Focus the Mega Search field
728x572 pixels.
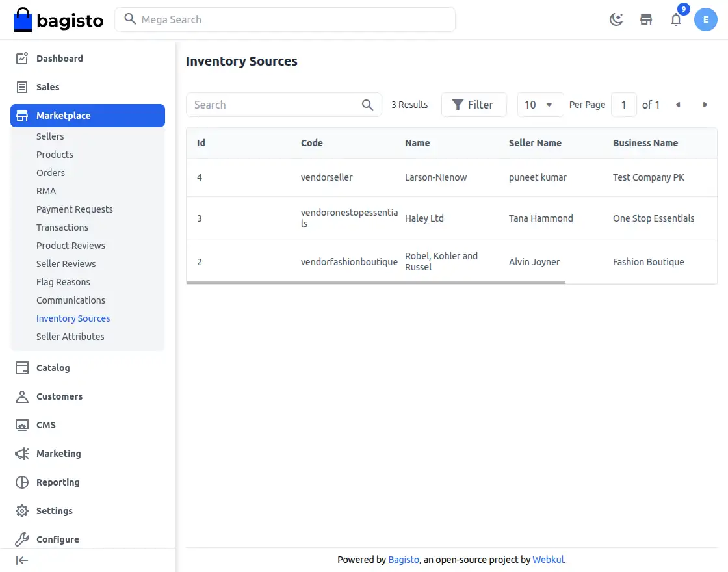(292, 19)
